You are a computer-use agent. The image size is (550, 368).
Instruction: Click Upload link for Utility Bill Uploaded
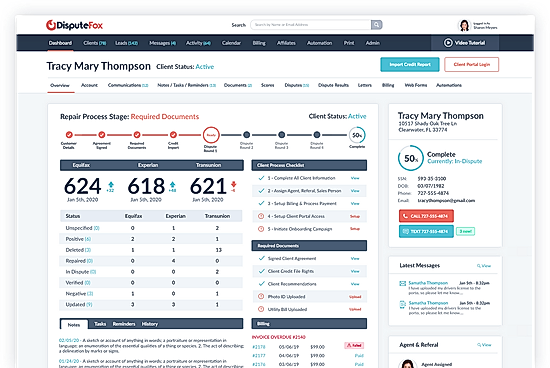pos(355,309)
